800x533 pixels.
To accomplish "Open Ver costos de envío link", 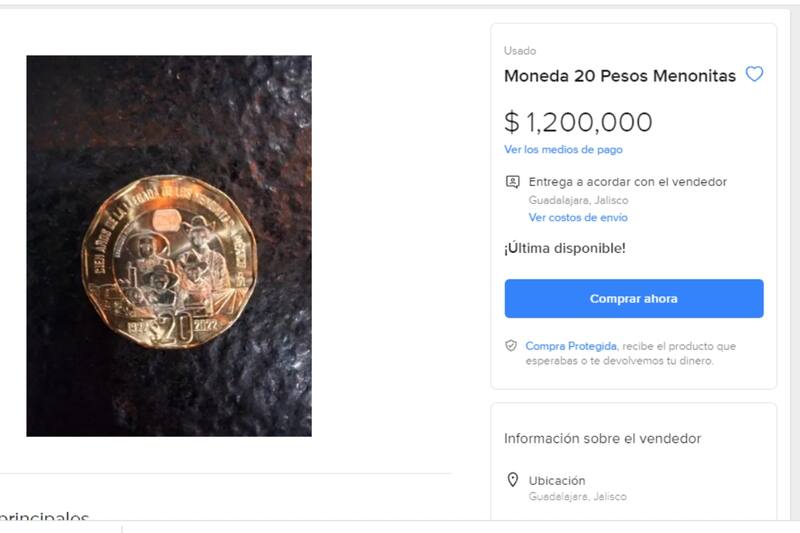I will tap(578, 217).
